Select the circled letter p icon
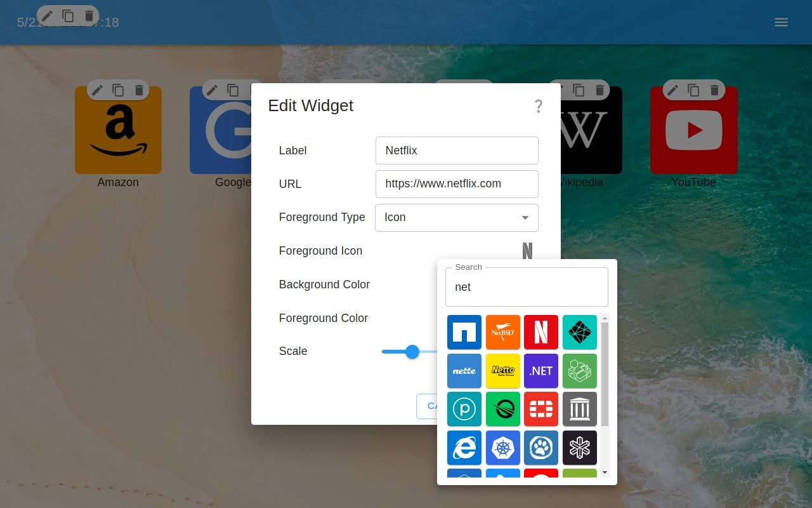 coord(464,409)
